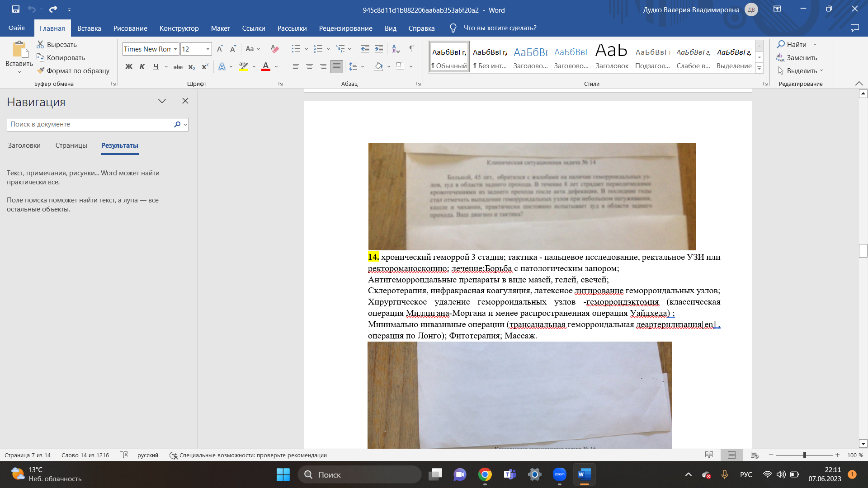Collapse the ribbon with the chevron
Image resolution: width=868 pixels, height=488 pixels.
859,84
